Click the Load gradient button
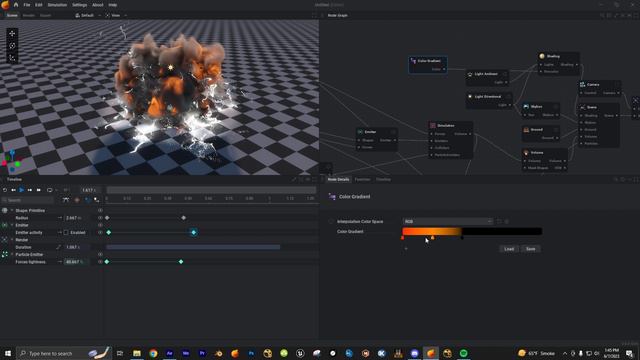640x360 pixels. [509, 249]
